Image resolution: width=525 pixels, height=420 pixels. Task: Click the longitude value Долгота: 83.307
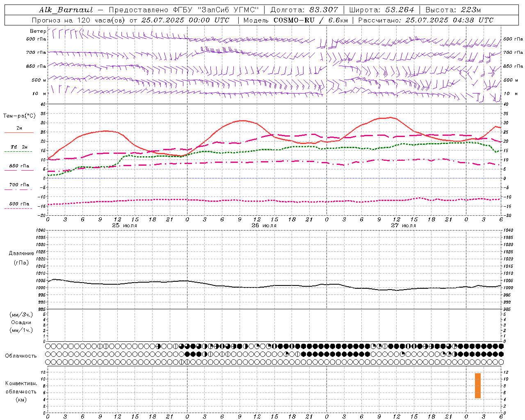[304, 10]
